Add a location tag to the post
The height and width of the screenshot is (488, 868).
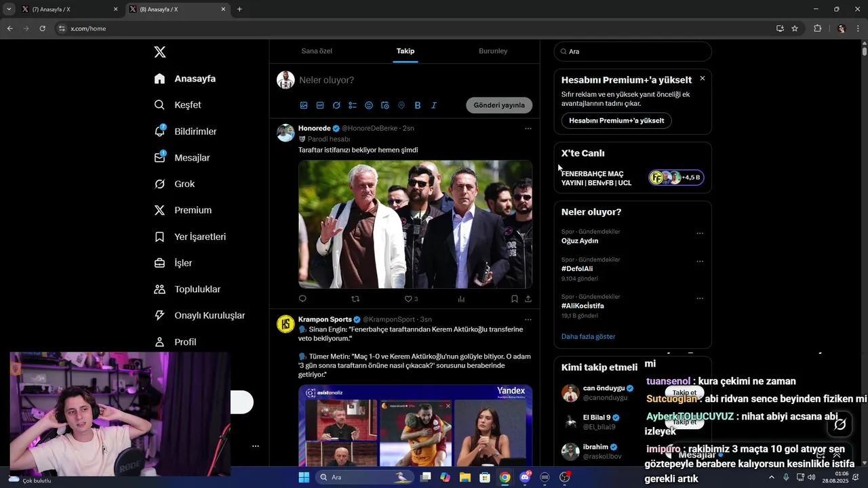pos(401,105)
